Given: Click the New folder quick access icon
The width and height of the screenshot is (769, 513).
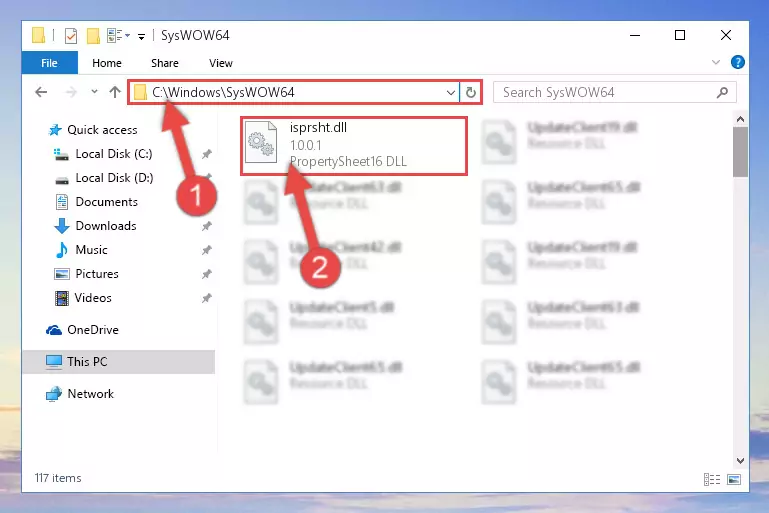Looking at the screenshot, I should (93, 36).
